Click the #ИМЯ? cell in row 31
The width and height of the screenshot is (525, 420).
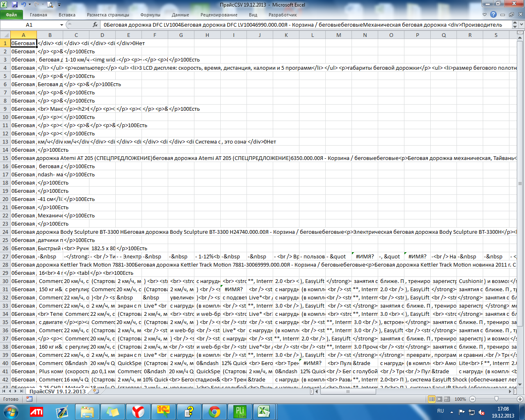pos(233,289)
